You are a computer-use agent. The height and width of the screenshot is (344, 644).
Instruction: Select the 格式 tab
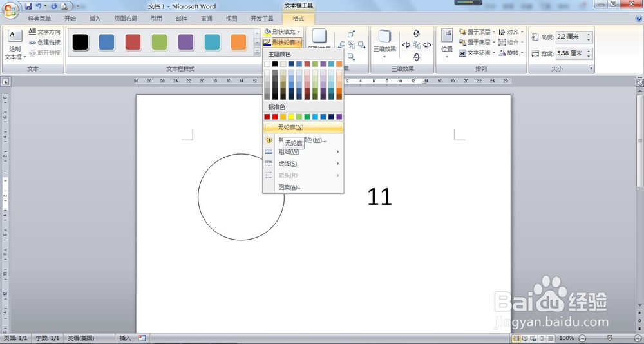coord(298,19)
